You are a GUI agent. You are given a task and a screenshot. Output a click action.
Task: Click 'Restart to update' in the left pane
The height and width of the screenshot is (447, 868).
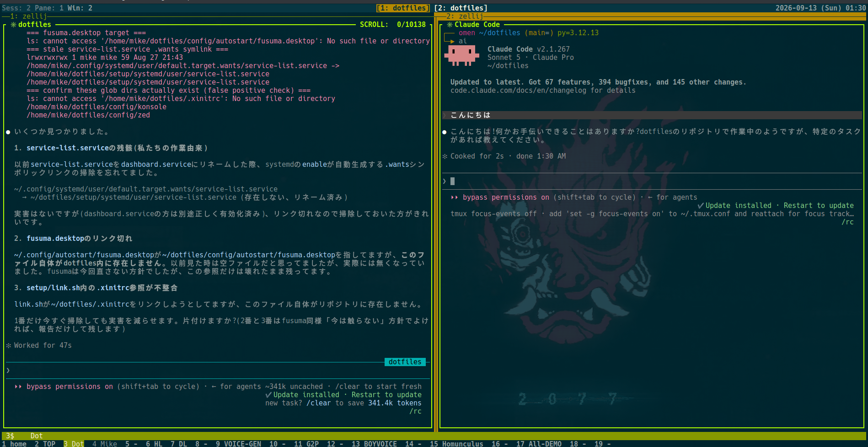click(x=386, y=395)
